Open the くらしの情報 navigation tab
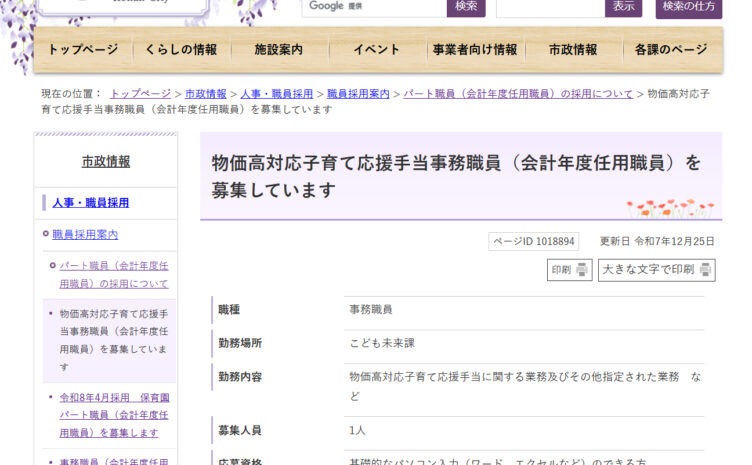The image size is (752, 465). (x=181, y=50)
